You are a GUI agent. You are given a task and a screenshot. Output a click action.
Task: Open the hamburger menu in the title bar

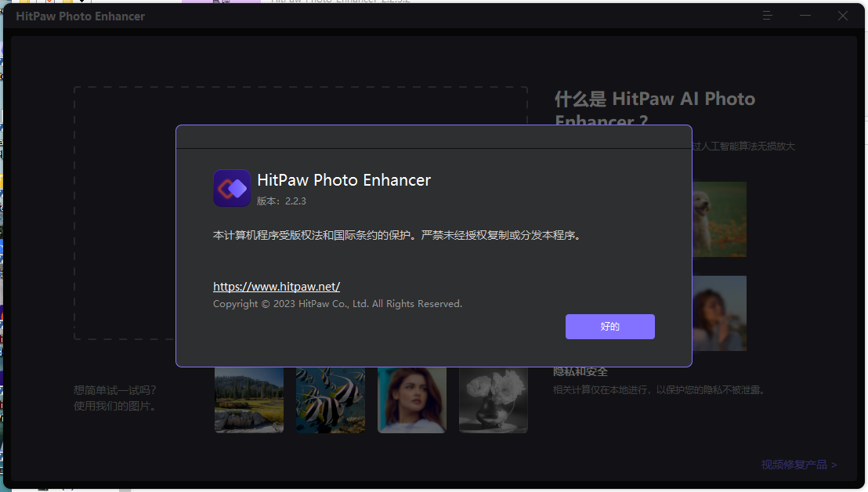point(767,16)
